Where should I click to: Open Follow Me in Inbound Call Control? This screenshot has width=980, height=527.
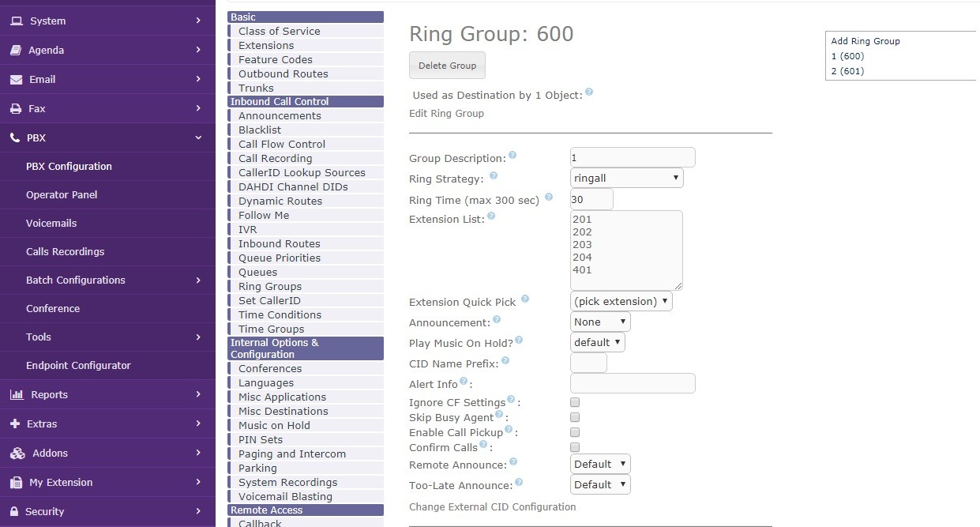tap(264, 215)
